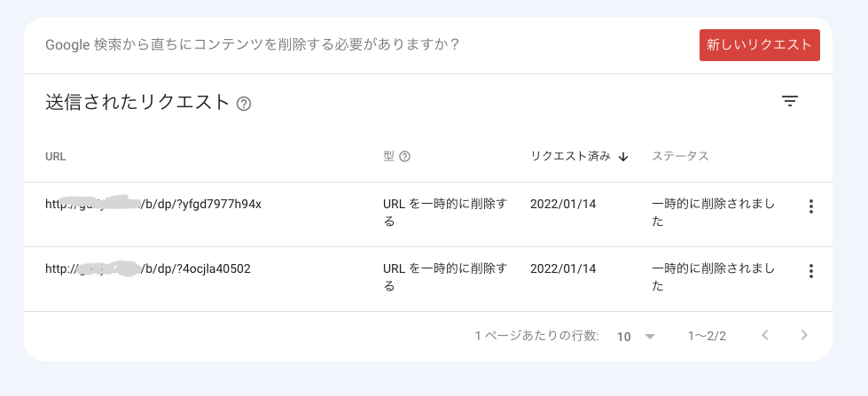This screenshot has height=396, width=868.
Task: Go to next page chevron
Action: (804, 335)
